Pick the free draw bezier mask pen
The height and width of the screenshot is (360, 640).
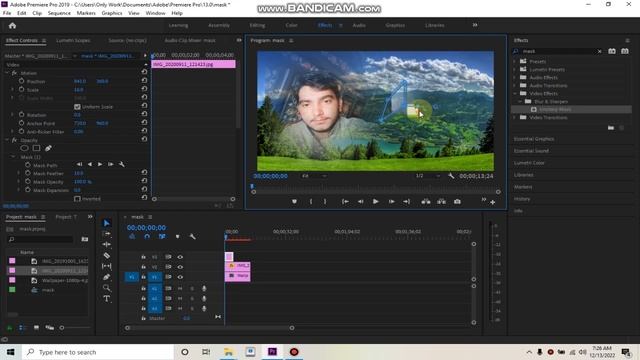pos(48,148)
